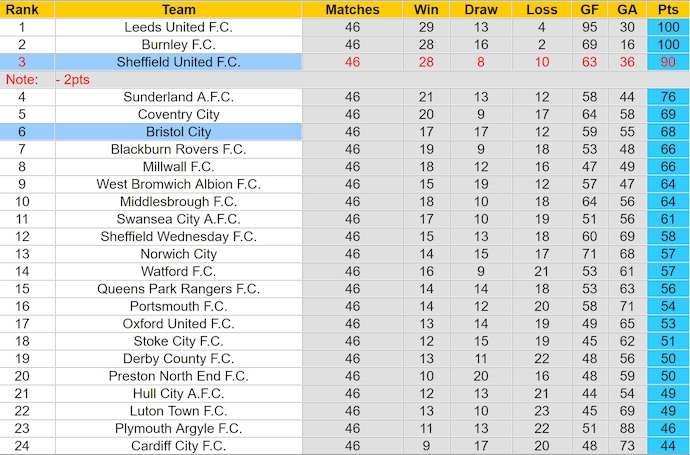Select the Norwich City team entry
690x455 pixels.
tap(178, 254)
